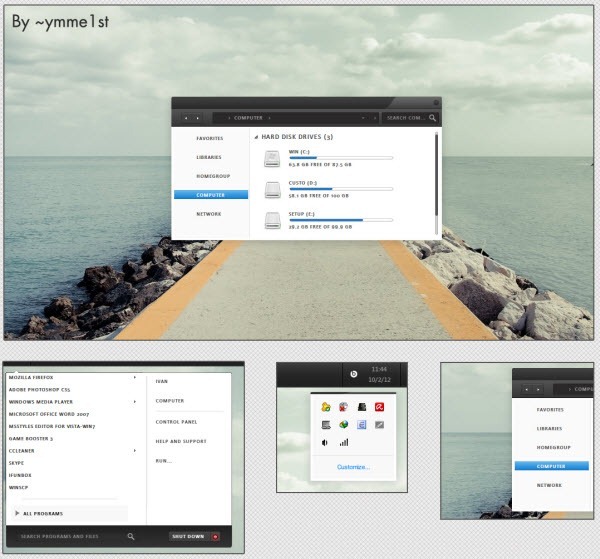Click the network signal bars tray icon
The image size is (600, 559).
[x=344, y=442]
